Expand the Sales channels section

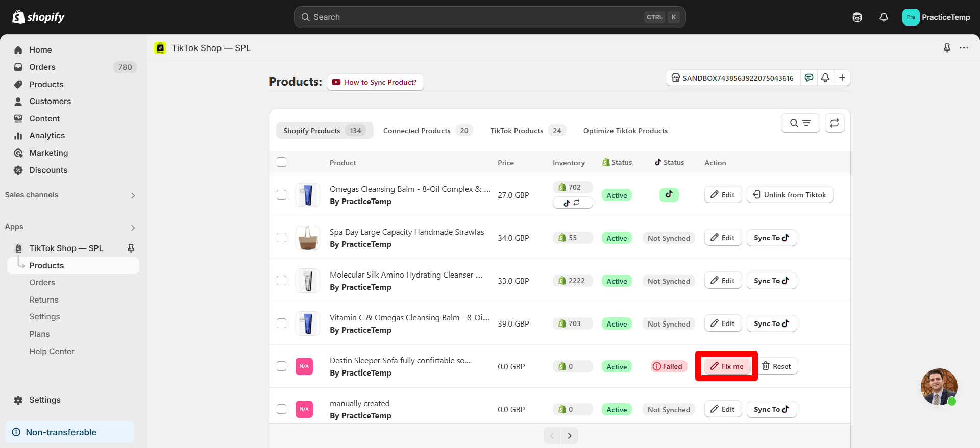click(x=133, y=195)
